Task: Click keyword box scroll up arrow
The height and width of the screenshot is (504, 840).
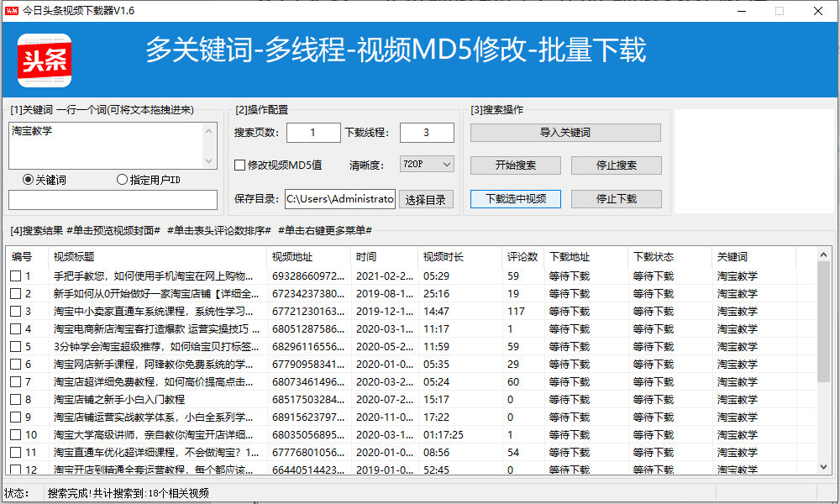Action: click(x=209, y=131)
